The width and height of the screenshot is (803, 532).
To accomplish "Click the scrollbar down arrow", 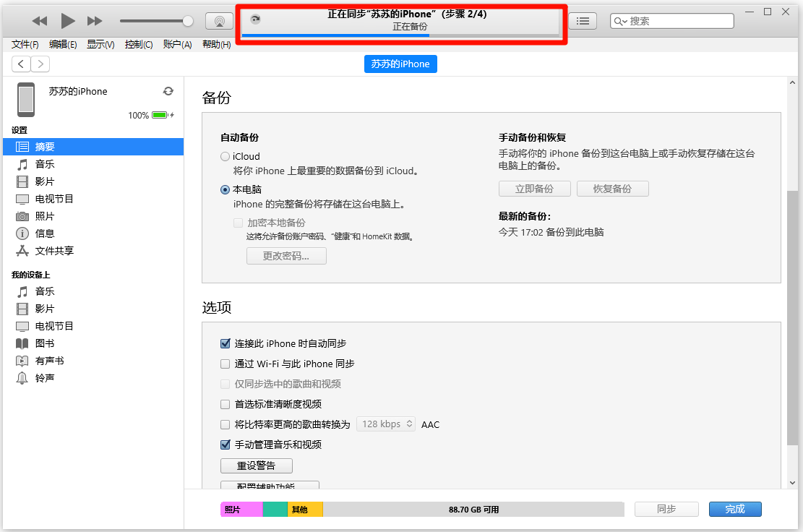I will 792,483.
